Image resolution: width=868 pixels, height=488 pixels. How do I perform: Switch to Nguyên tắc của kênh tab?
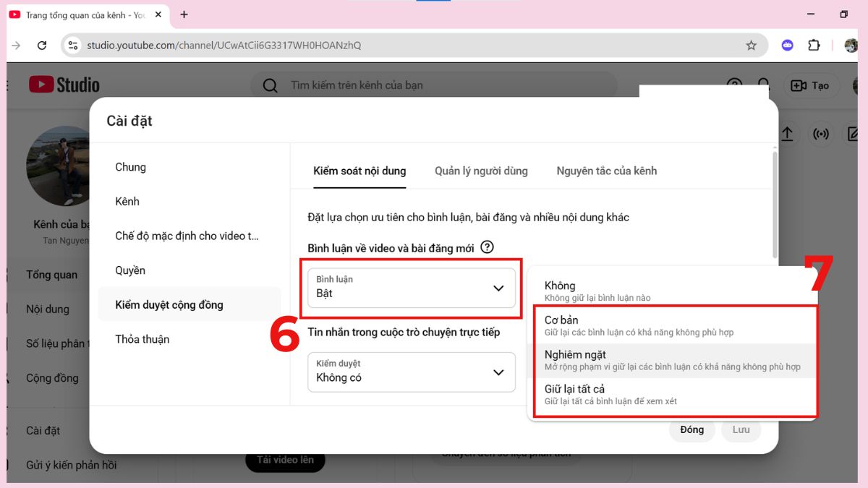tap(607, 171)
